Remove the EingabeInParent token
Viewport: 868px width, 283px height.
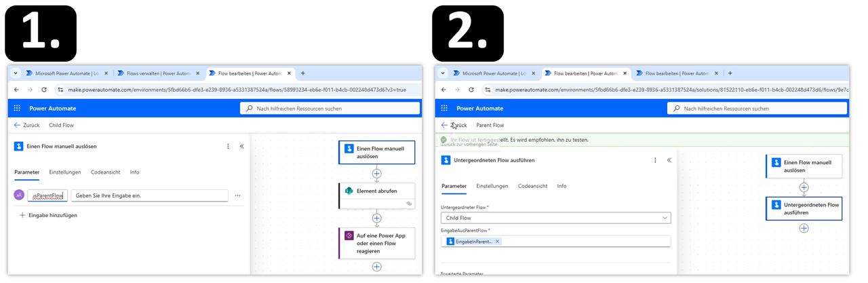tap(497, 242)
